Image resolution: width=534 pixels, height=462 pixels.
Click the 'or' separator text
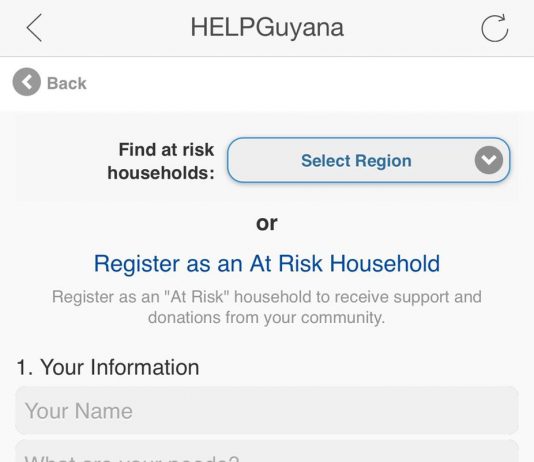267,224
